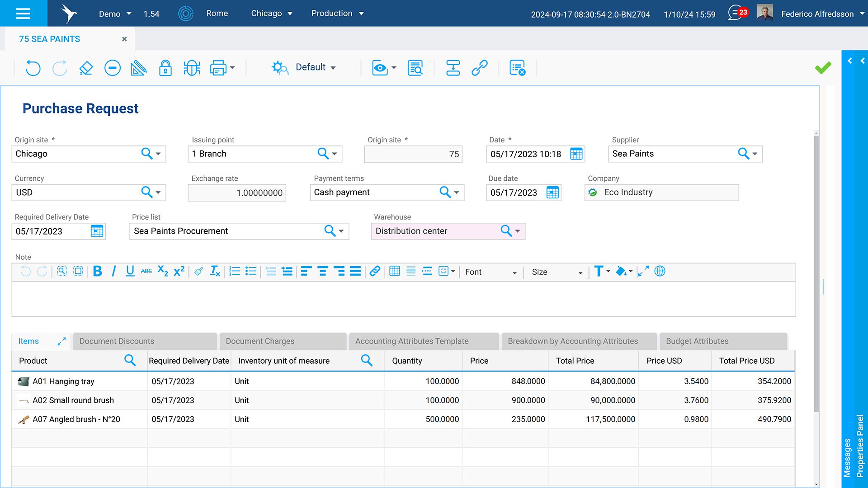Toggle bold formatting in note editor
Screen dimensions: 868x488
click(x=97, y=271)
